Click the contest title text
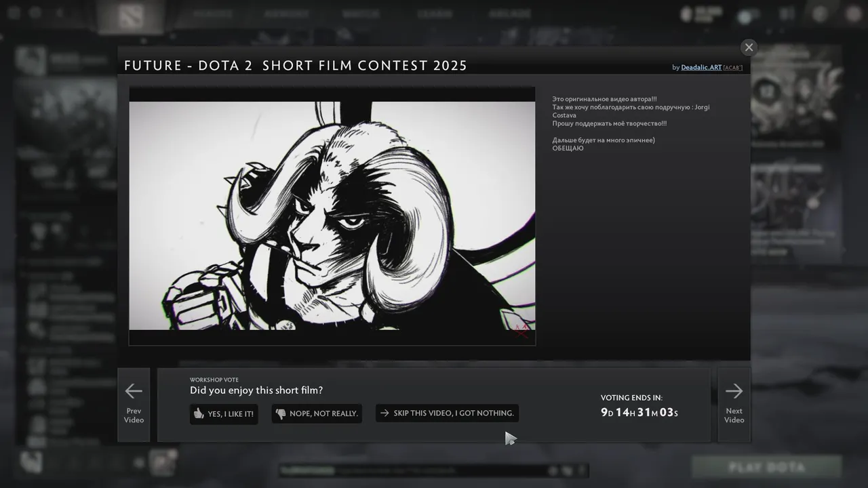 (296, 66)
